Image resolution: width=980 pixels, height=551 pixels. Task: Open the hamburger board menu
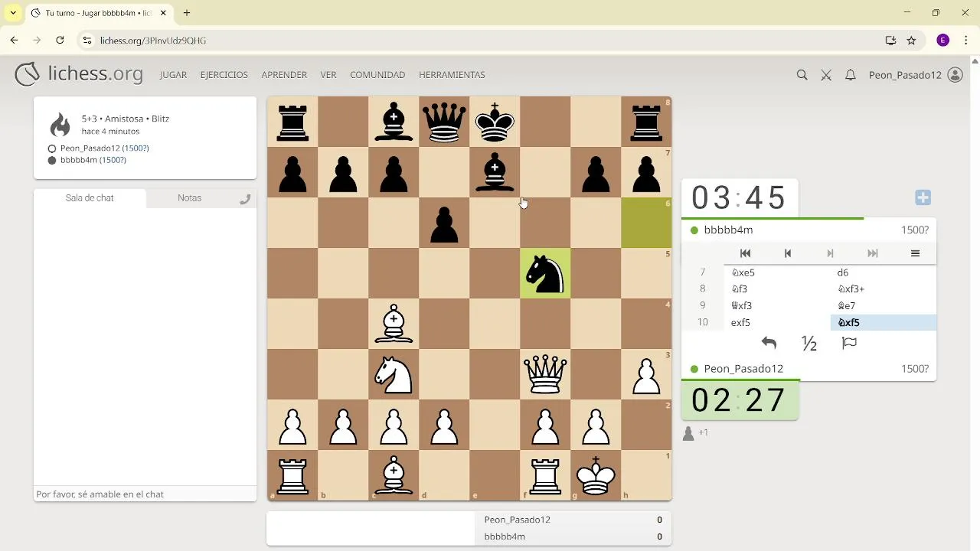pyautogui.click(x=915, y=253)
